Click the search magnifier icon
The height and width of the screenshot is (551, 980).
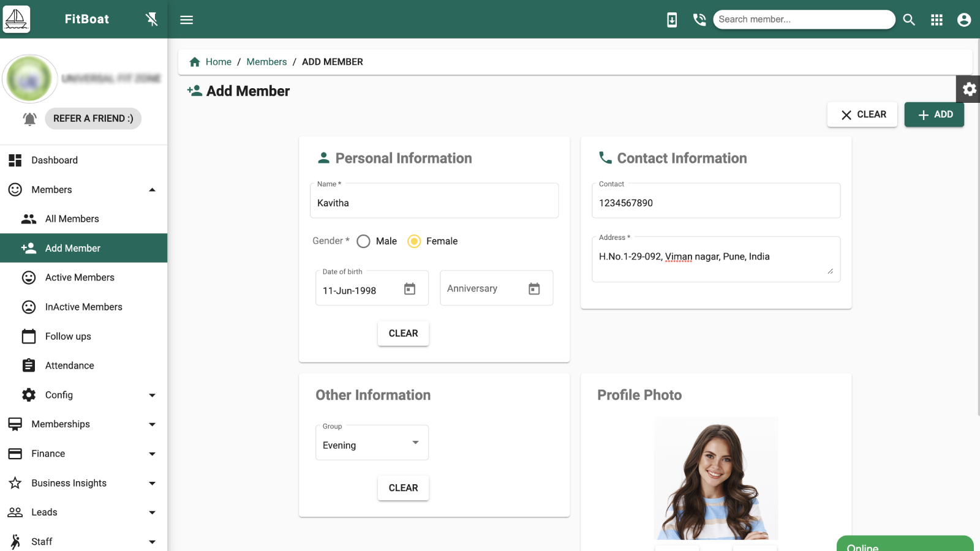(909, 19)
